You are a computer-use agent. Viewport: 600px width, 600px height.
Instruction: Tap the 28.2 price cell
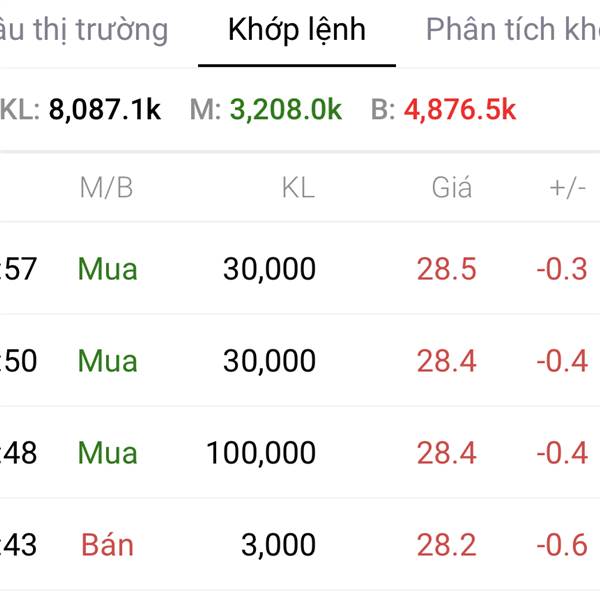tap(447, 545)
